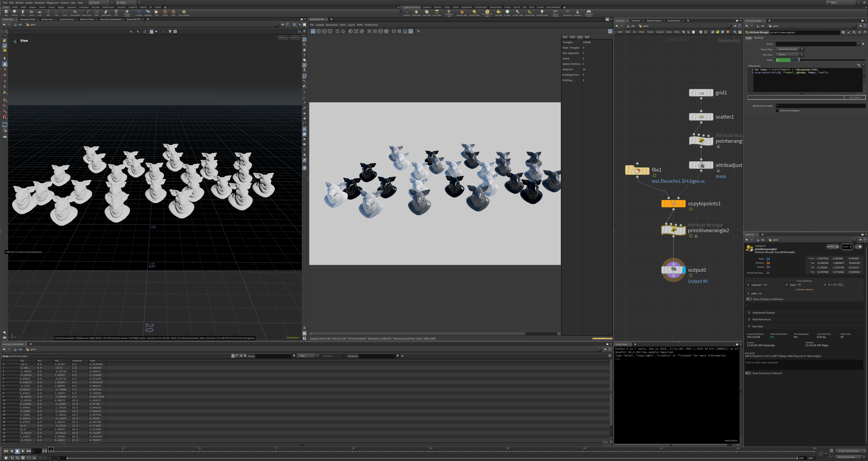Screen dimensions: 868x461
Task: Click the scatter1 node icon
Action: pyautogui.click(x=701, y=117)
